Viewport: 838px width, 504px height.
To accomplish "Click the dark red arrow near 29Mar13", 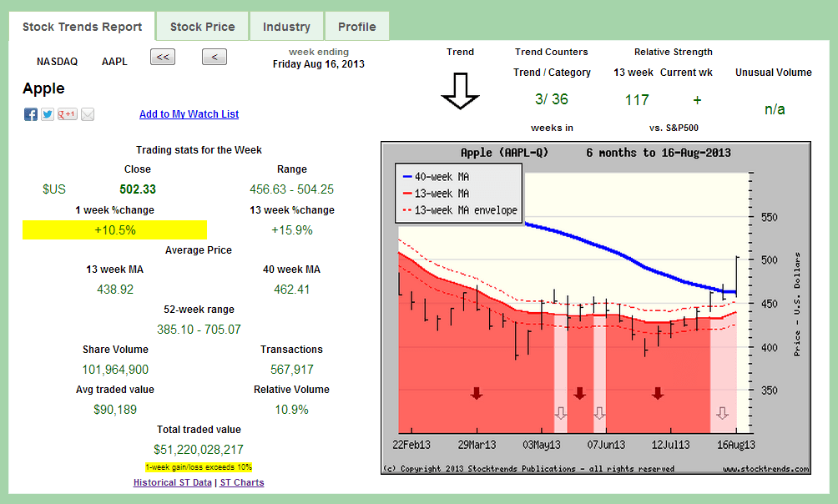I will (477, 394).
